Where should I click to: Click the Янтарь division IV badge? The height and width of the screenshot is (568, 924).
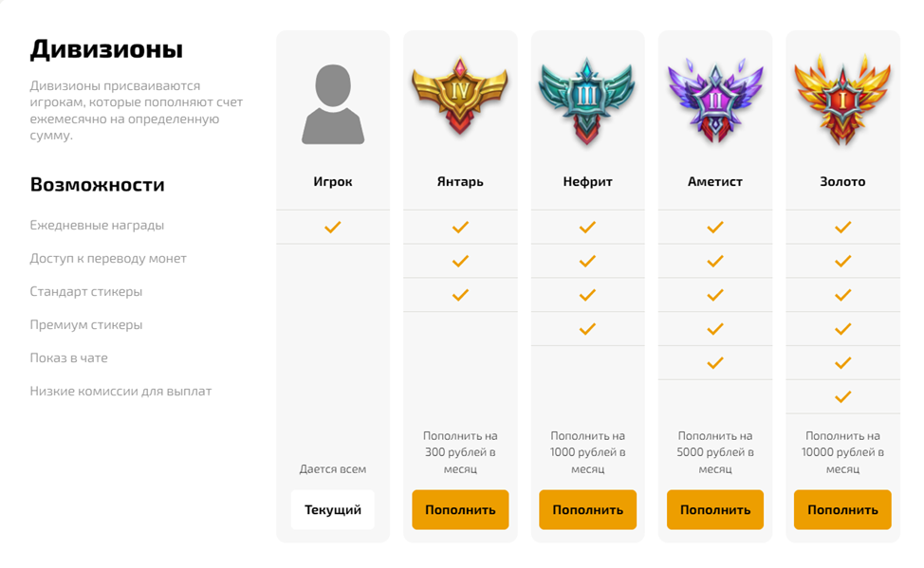tap(460, 99)
